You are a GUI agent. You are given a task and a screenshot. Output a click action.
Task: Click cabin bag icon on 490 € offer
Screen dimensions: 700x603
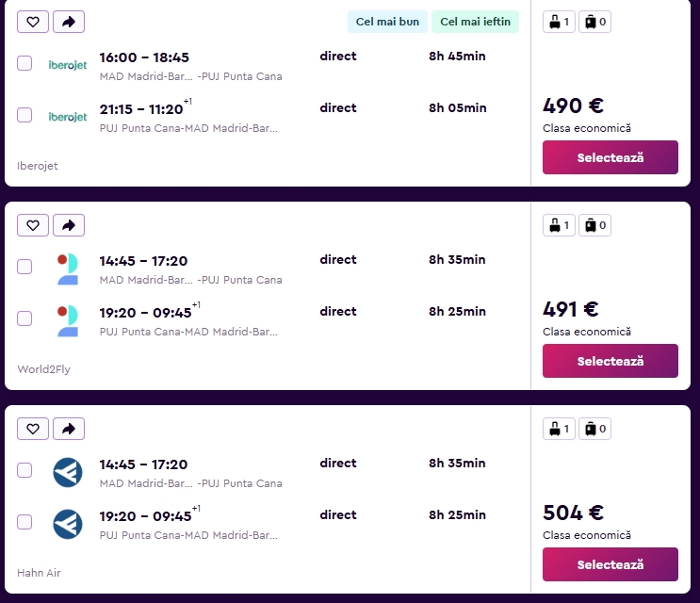(559, 22)
